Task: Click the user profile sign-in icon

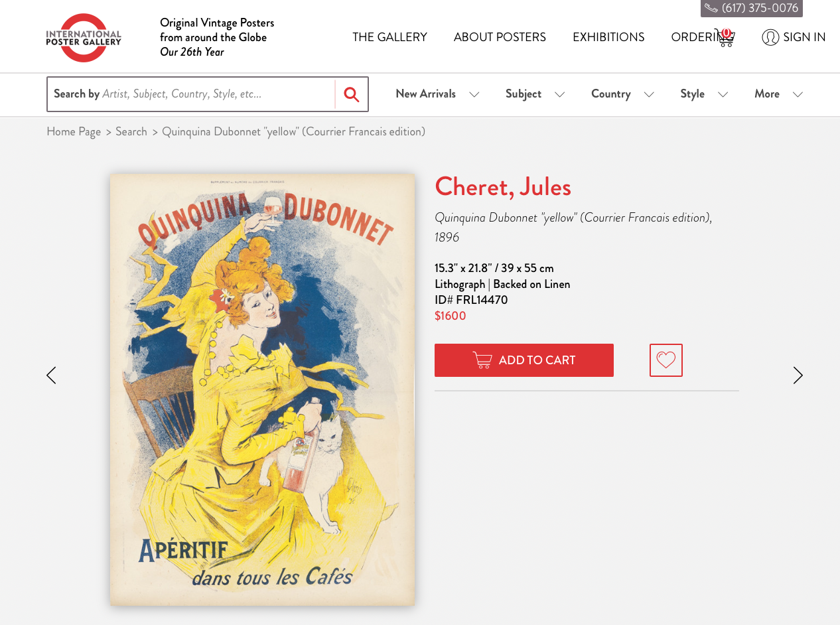Action: tap(770, 37)
